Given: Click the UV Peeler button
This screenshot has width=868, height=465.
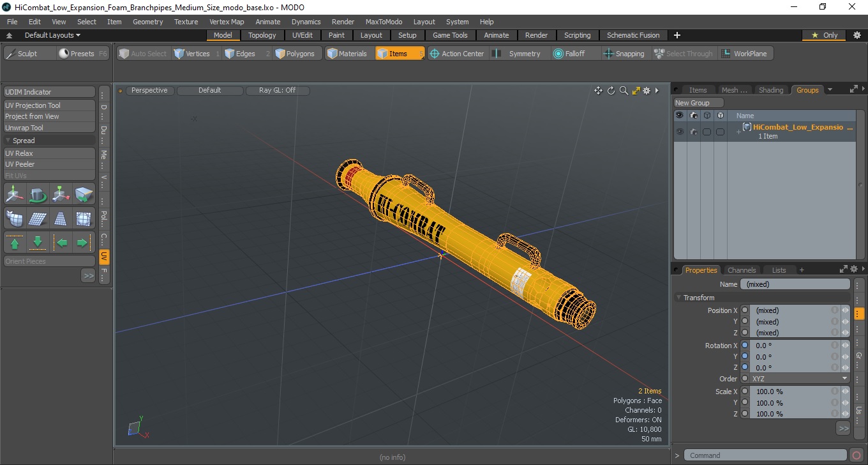Looking at the screenshot, I should [49, 164].
